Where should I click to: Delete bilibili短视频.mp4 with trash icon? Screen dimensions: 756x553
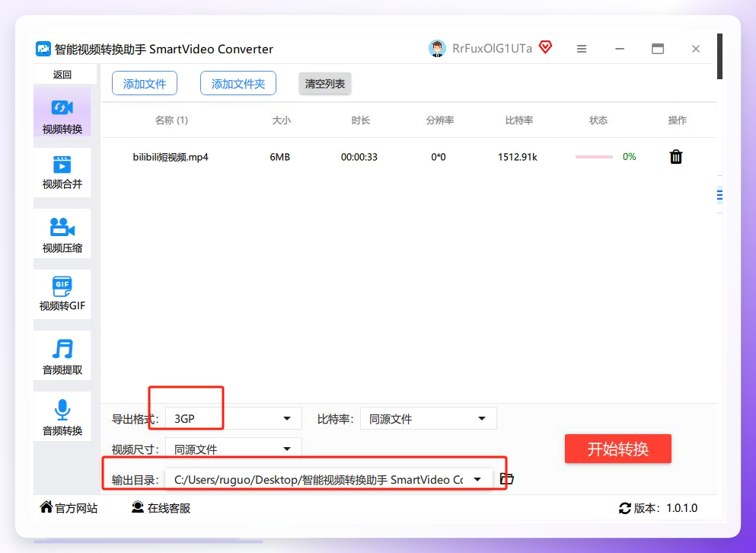click(676, 157)
